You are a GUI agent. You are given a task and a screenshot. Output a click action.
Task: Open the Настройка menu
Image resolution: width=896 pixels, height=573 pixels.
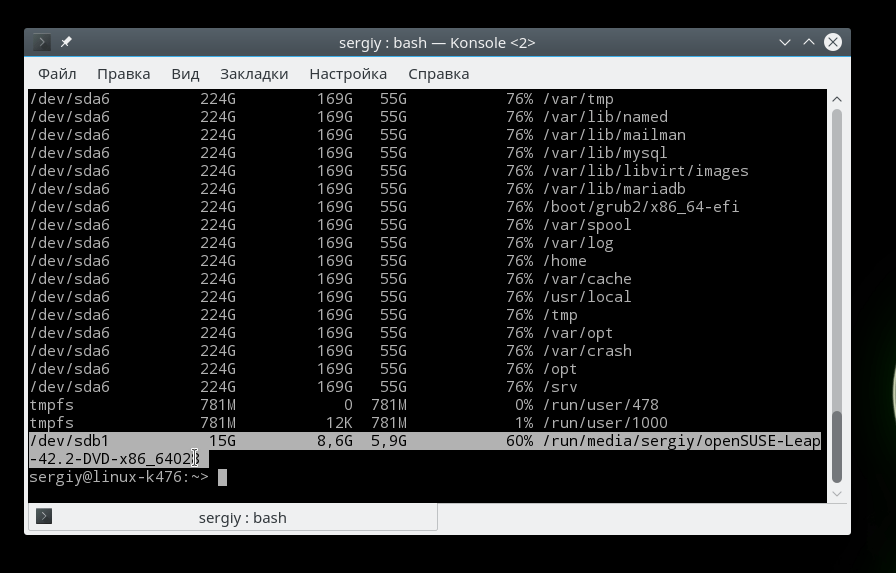[x=348, y=74]
